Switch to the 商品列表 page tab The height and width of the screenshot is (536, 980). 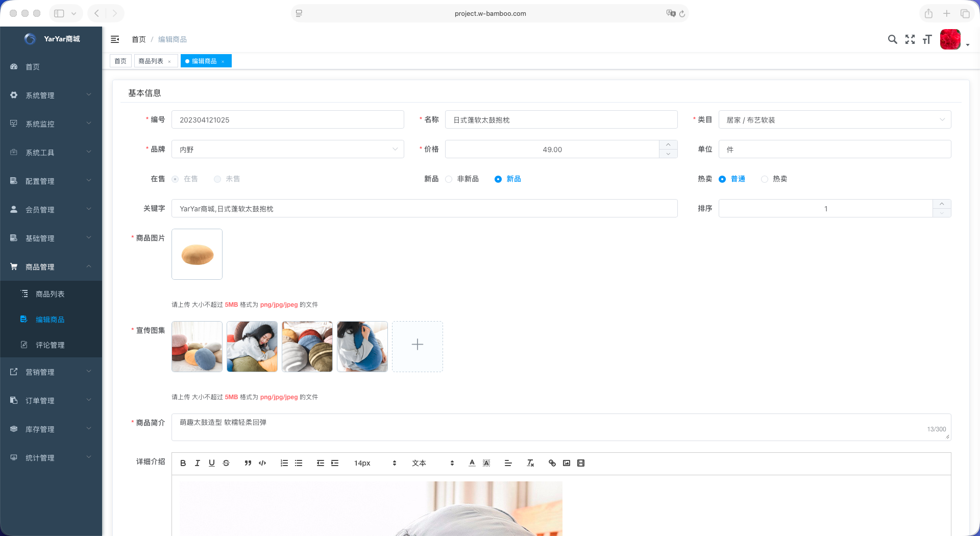(151, 61)
